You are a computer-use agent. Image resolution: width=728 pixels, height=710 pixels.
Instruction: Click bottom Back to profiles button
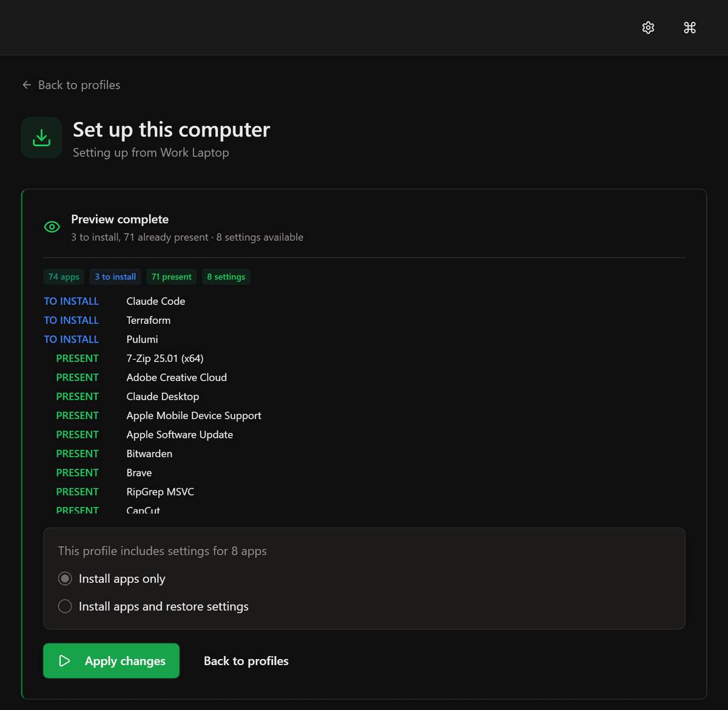[x=246, y=661]
